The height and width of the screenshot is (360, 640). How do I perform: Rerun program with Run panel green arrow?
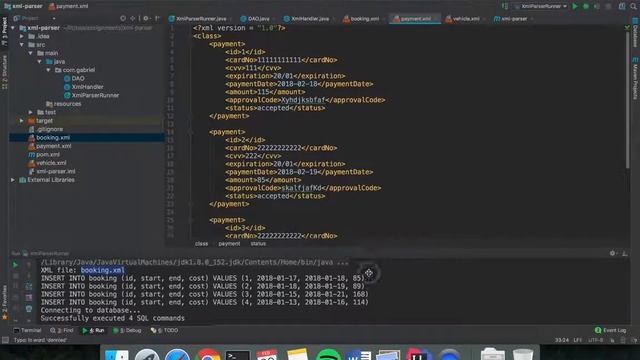pos(15,265)
